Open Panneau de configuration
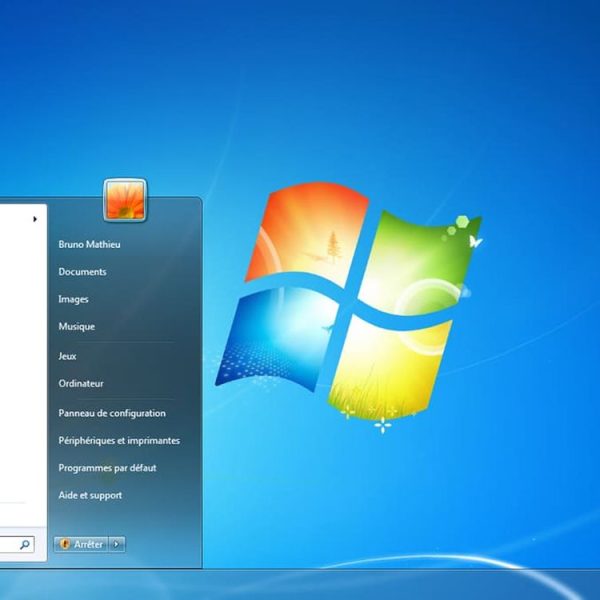Viewport: 600px width, 600px height. [x=112, y=413]
